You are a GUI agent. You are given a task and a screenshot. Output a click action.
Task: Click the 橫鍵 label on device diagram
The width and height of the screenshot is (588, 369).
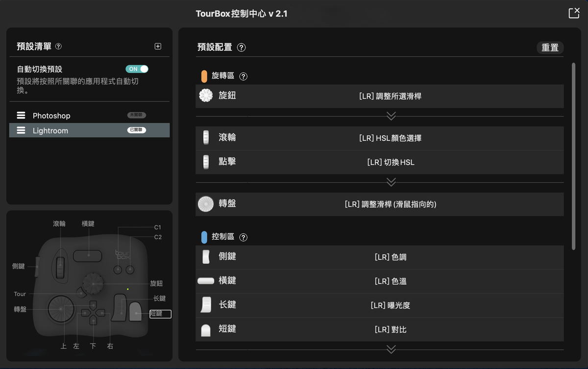pos(88,224)
